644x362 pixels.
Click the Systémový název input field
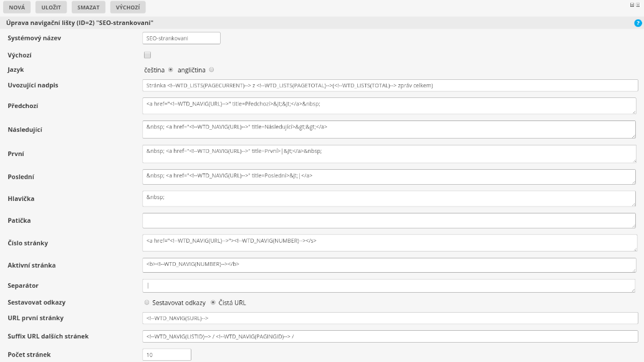click(x=181, y=38)
